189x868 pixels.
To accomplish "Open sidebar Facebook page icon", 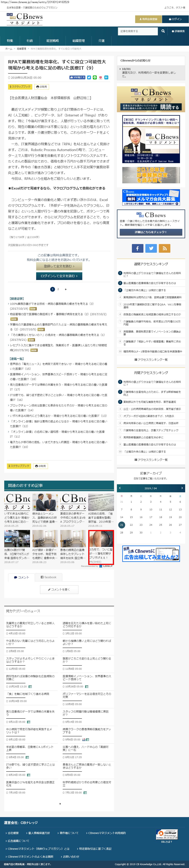I will 137,248.
